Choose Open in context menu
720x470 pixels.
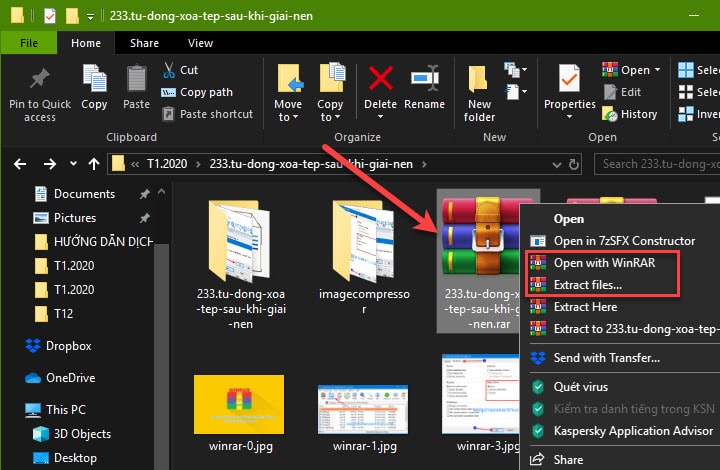(568, 219)
